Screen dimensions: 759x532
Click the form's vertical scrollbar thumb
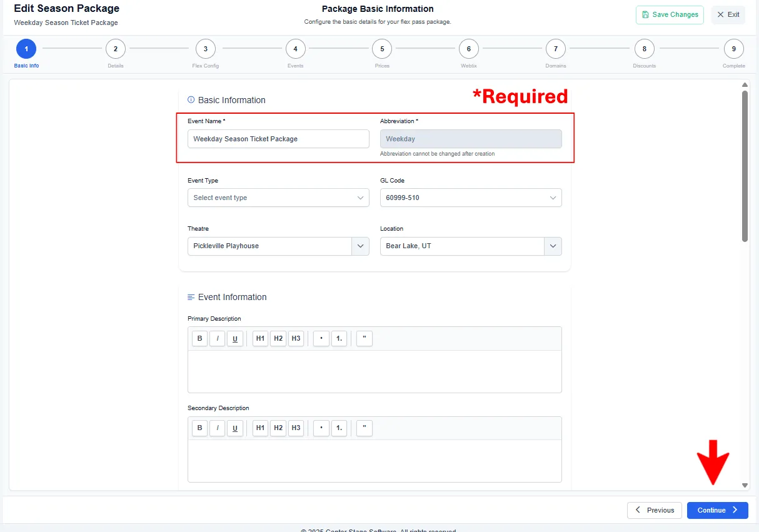pos(745,166)
